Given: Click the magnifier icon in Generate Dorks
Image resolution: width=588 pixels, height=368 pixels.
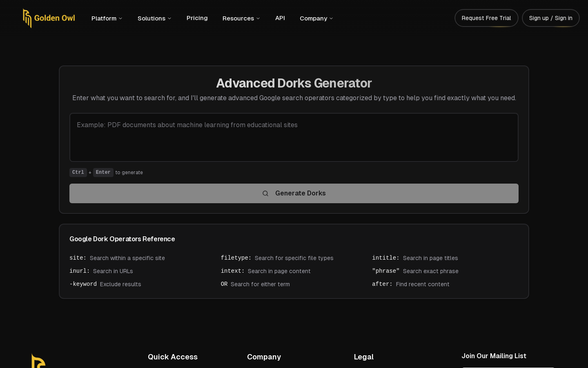Looking at the screenshot, I should pyautogui.click(x=265, y=193).
